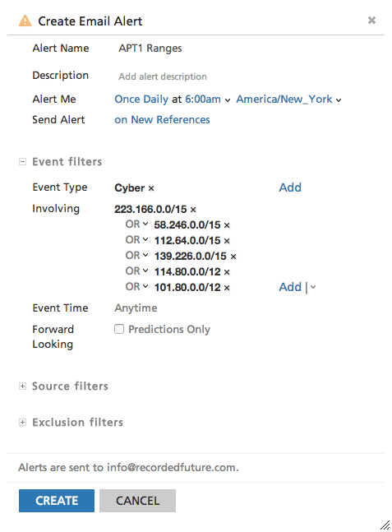
Task: Open dropdown arrow beside Involving Add
Action: [x=313, y=287]
